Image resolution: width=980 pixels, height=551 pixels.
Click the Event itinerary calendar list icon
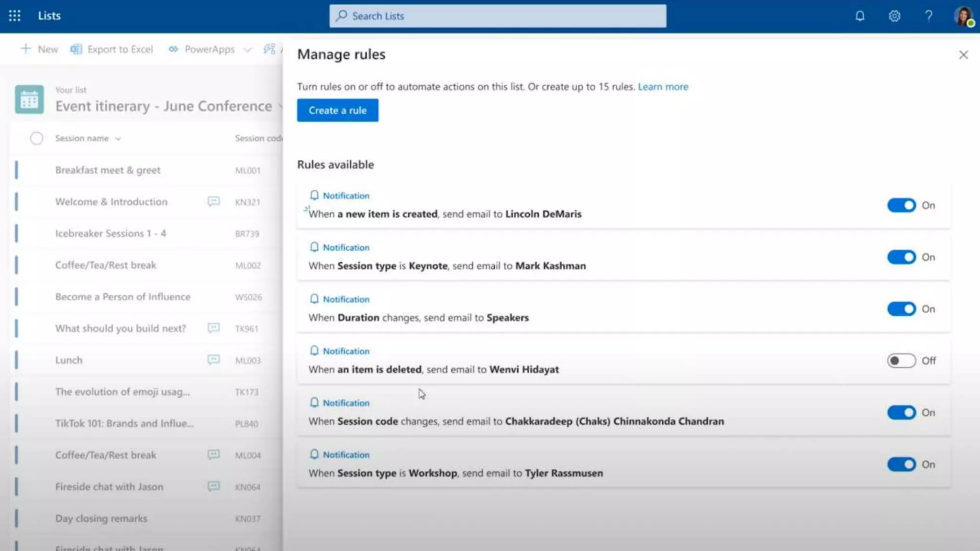(29, 99)
